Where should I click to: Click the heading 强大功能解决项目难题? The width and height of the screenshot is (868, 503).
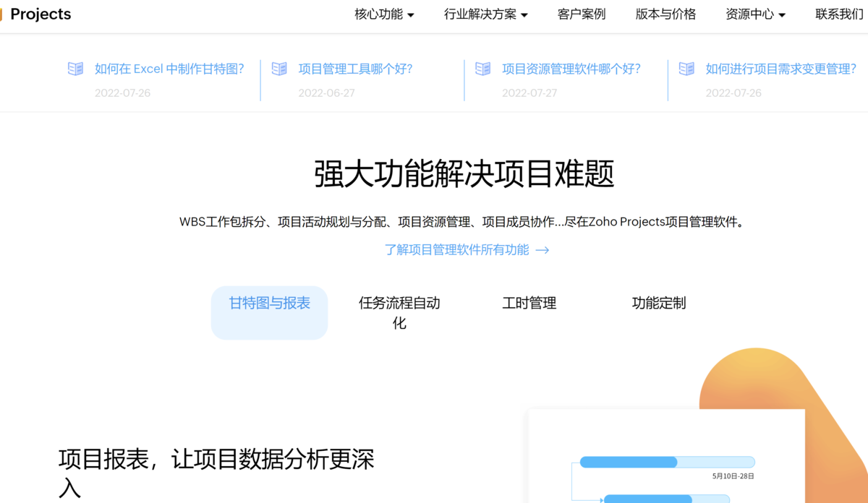(464, 174)
